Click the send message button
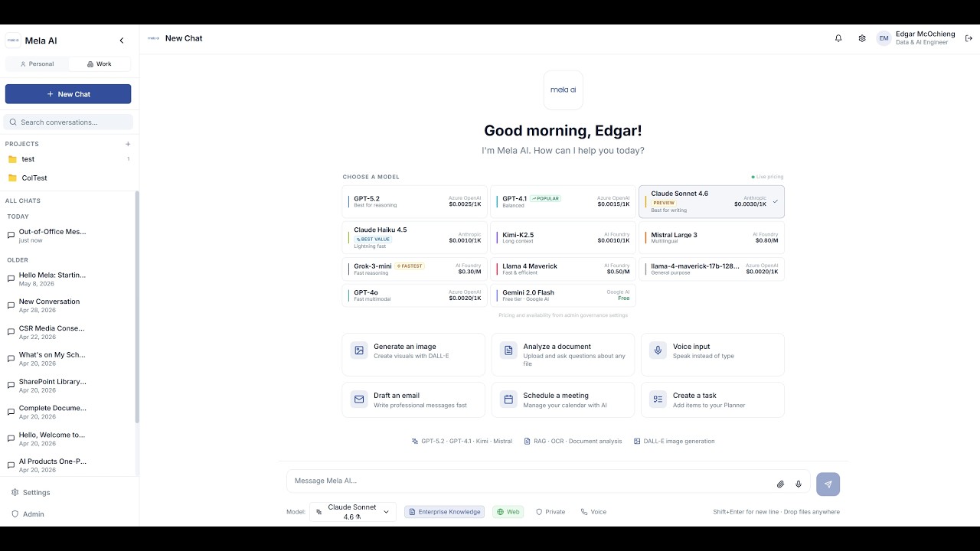The image size is (980, 551). tap(828, 484)
